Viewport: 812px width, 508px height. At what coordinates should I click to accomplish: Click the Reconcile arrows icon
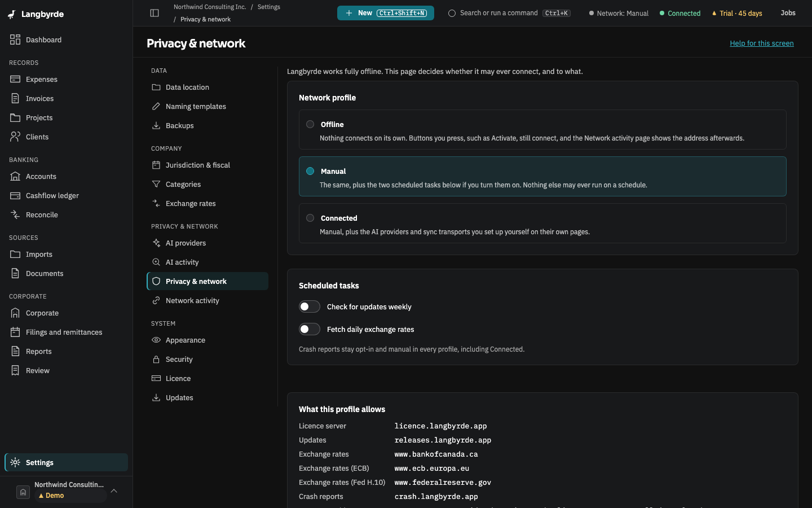[15, 214]
